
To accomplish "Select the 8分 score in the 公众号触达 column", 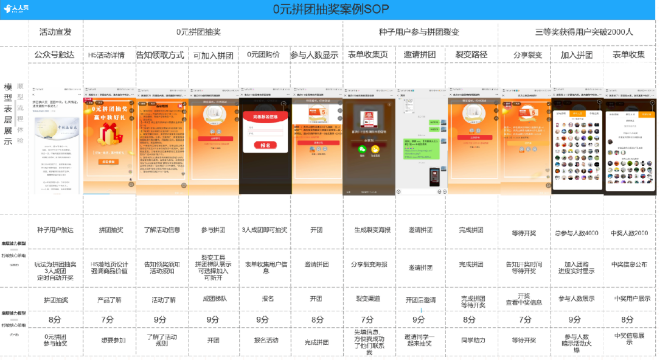I will (x=54, y=320).
